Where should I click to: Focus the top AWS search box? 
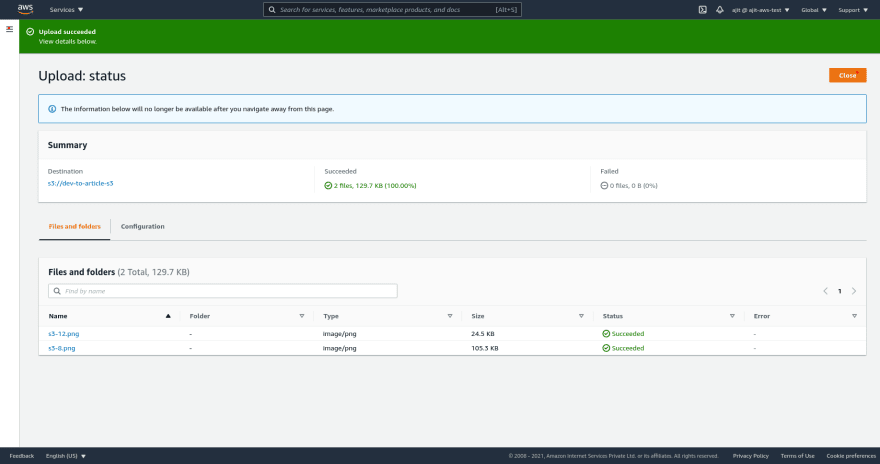(392, 10)
